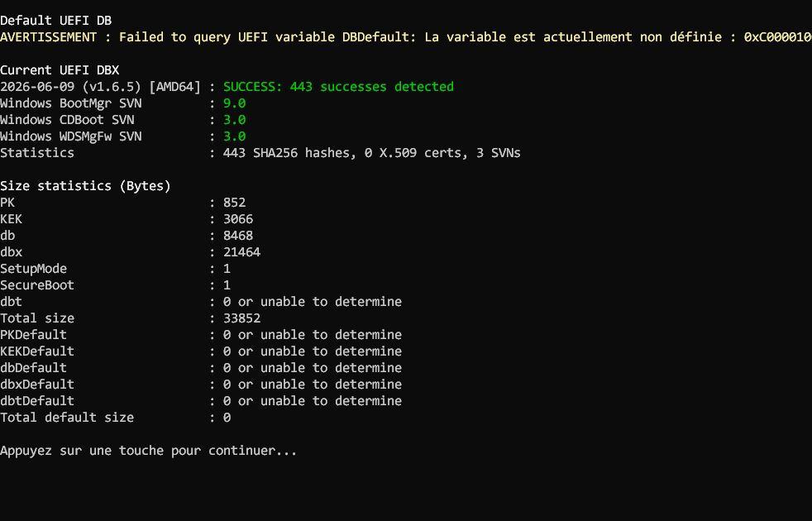Click the dbtDefault row text
812x521 pixels.
tap(201, 401)
